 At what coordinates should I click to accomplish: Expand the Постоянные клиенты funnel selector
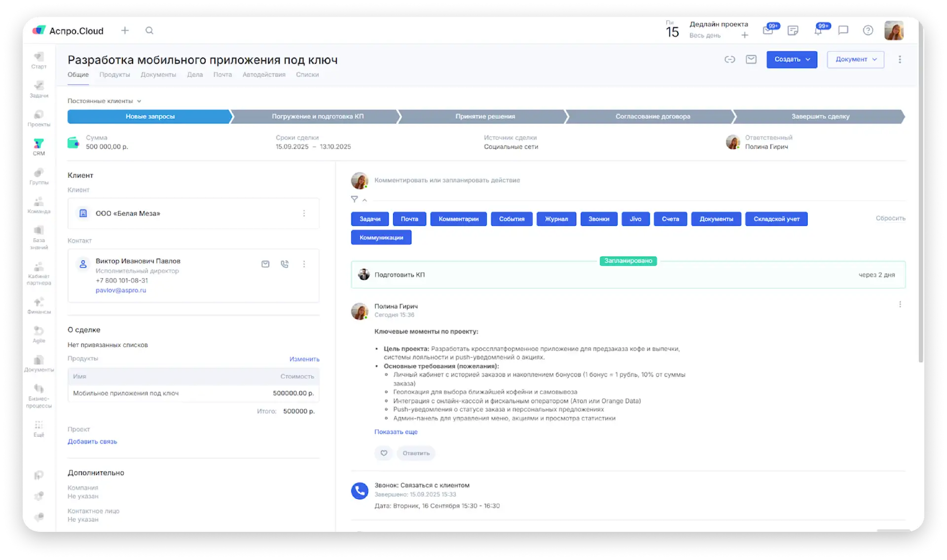(105, 101)
